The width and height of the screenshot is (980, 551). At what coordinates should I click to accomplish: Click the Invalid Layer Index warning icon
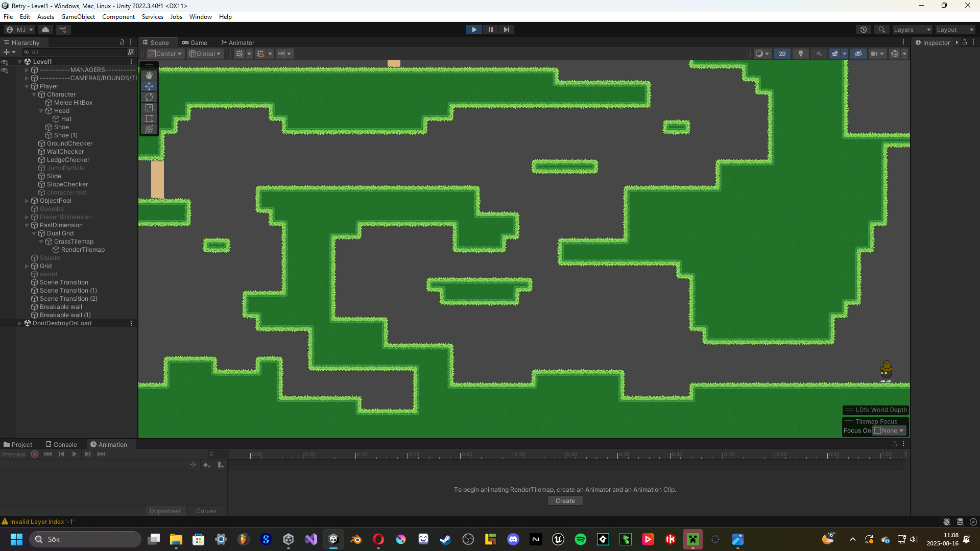click(5, 521)
